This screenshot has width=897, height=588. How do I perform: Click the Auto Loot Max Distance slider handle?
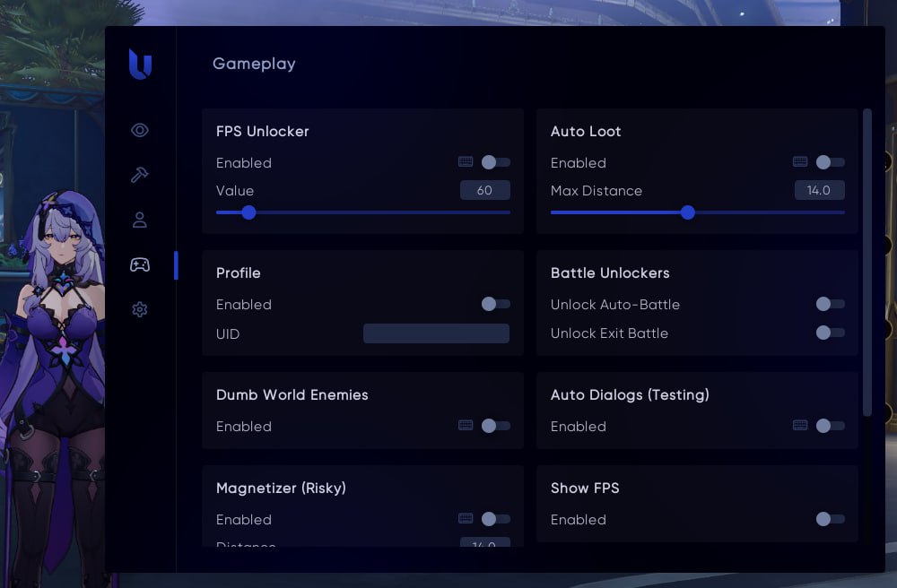pos(687,212)
